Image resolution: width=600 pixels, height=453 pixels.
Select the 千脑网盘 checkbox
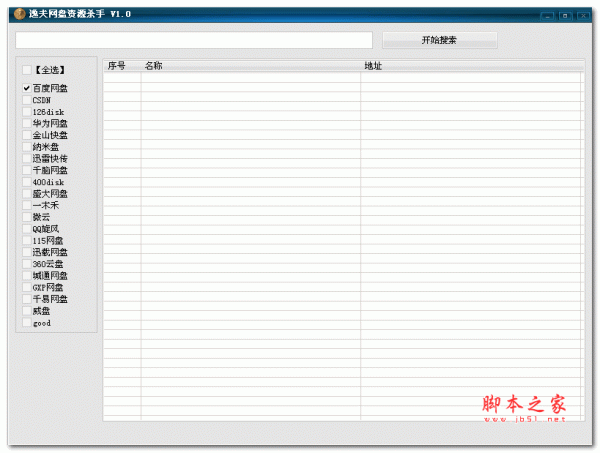[26, 170]
